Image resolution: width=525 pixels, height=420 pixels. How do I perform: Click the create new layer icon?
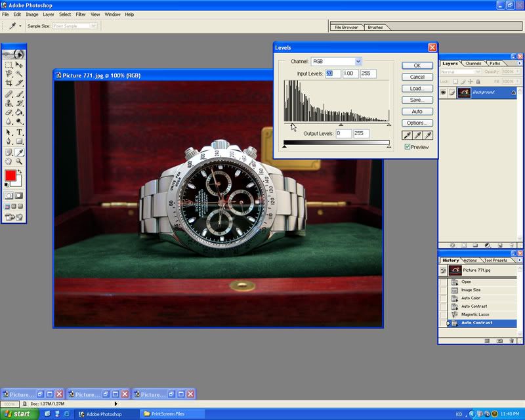[499, 245]
